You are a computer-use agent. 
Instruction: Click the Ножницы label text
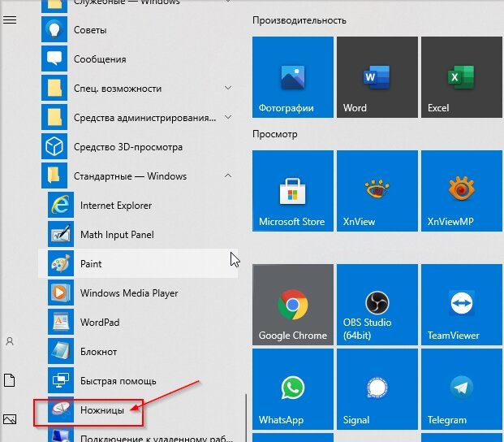tap(102, 410)
